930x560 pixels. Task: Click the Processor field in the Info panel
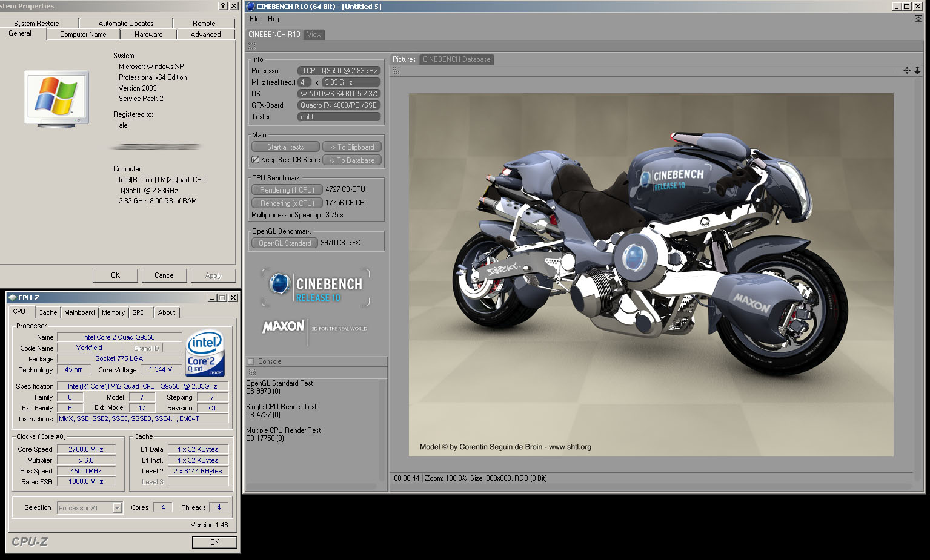339,71
